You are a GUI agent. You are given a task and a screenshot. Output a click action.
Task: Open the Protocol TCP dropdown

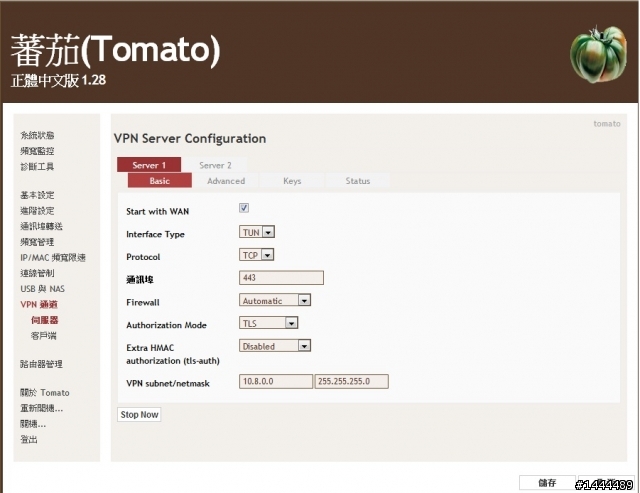tap(256, 255)
